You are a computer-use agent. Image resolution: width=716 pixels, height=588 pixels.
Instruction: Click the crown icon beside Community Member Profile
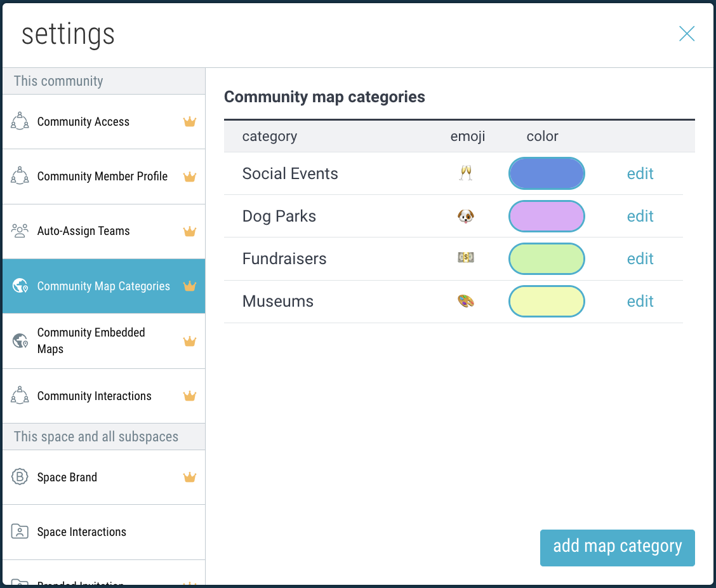point(189,177)
